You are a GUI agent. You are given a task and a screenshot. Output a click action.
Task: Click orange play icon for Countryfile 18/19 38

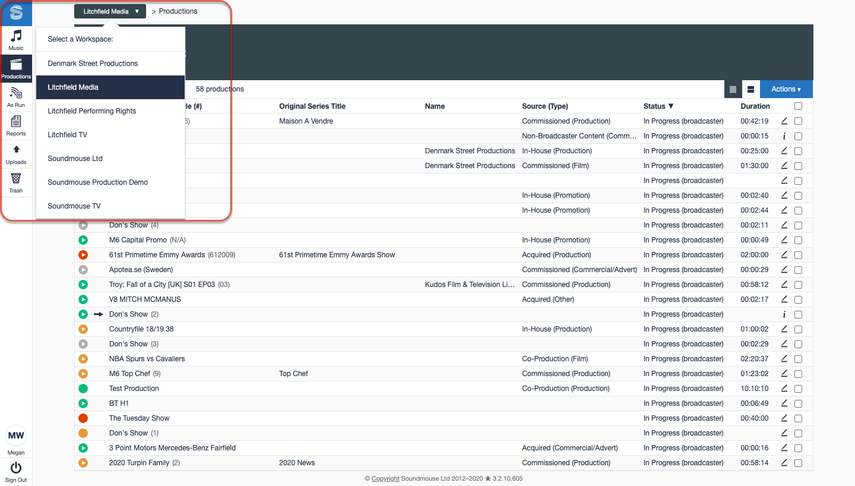point(83,329)
